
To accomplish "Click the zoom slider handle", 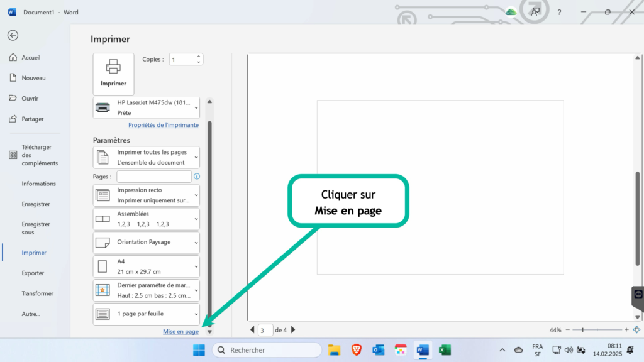I will point(582,329).
